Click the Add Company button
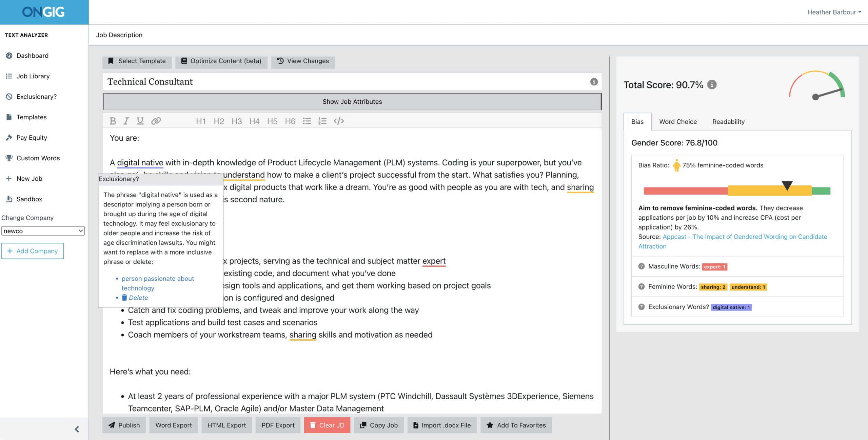The image size is (868, 440). [33, 251]
